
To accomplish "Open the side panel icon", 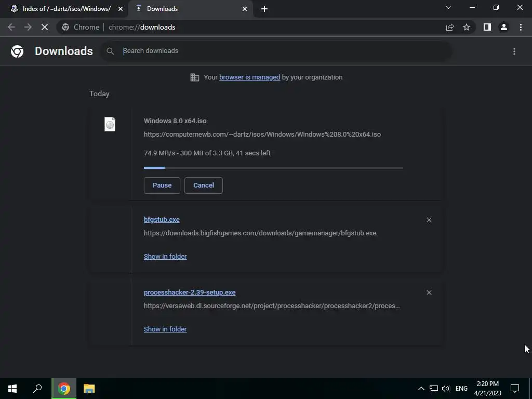I will click(x=487, y=27).
